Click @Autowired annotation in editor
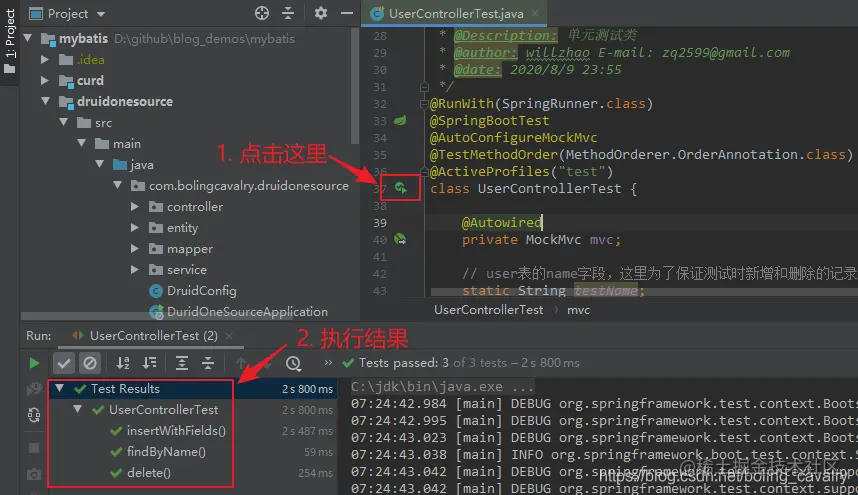Image resolution: width=858 pixels, height=495 pixels. pyautogui.click(x=501, y=223)
